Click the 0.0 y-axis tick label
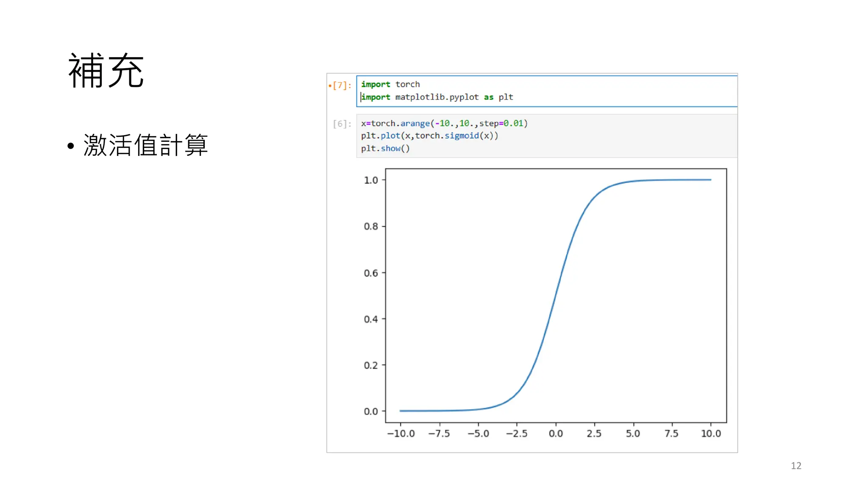The image size is (868, 488). [371, 411]
